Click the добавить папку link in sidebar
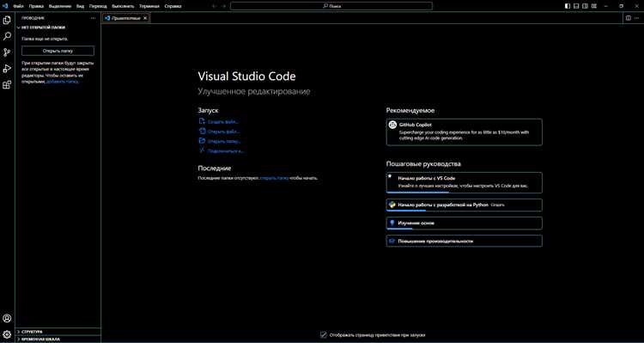The height and width of the screenshot is (343, 644). coord(62,82)
